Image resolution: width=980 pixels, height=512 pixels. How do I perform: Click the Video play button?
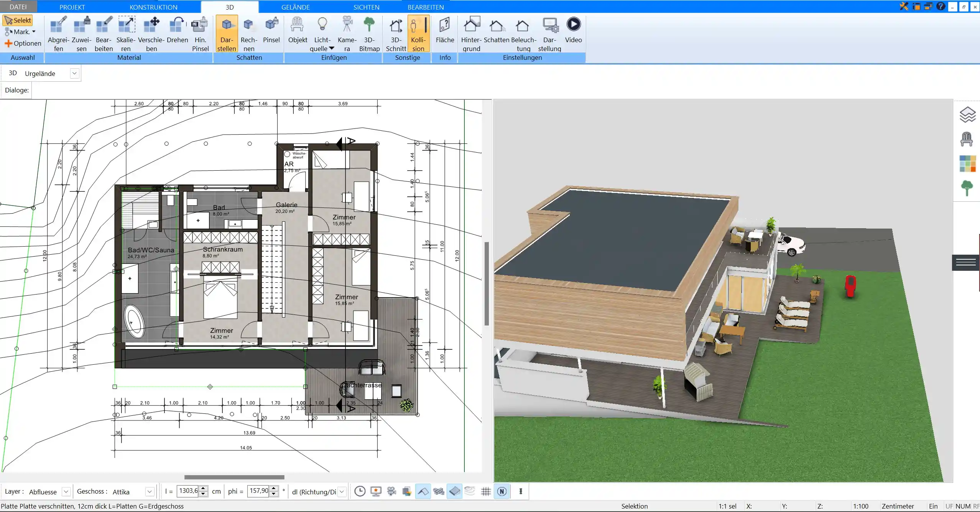coord(574,24)
